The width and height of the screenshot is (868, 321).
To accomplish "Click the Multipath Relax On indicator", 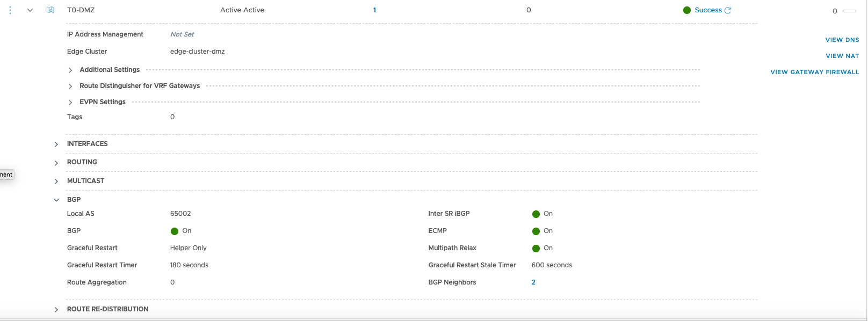I will pos(536,249).
